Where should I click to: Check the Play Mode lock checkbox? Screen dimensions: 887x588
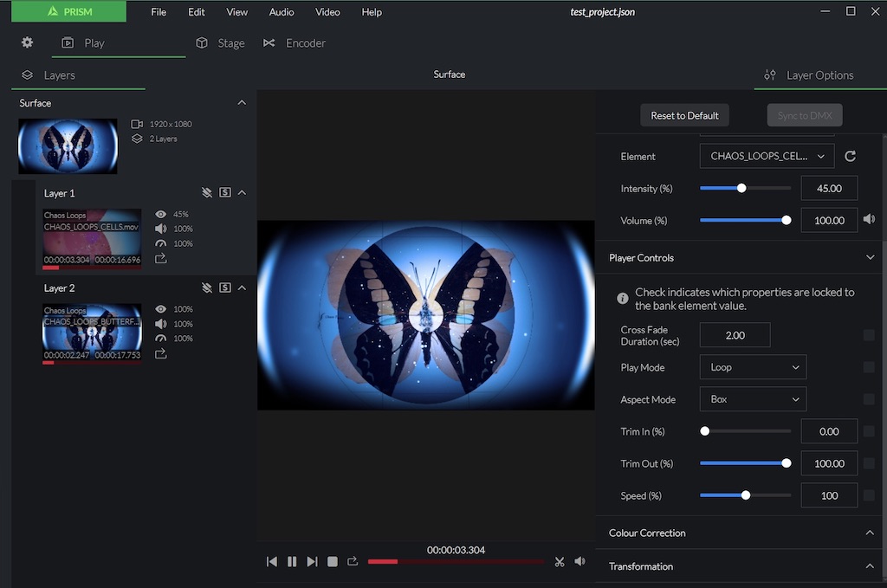[869, 367]
